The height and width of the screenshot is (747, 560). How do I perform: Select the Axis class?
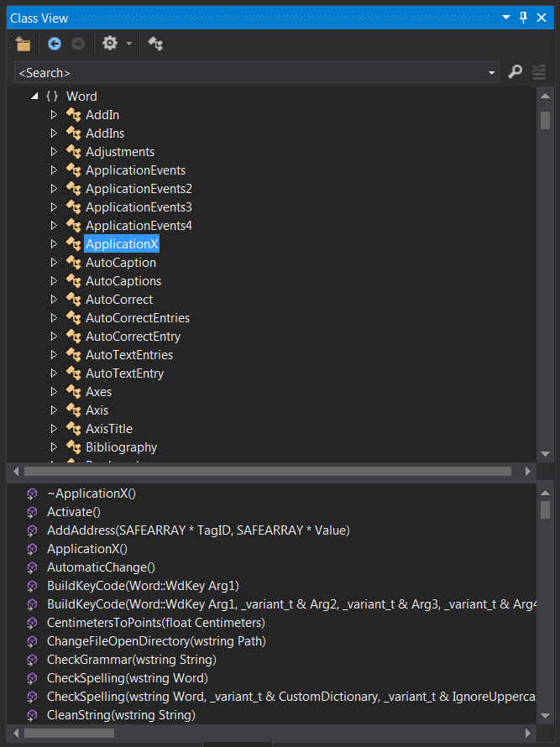pyautogui.click(x=97, y=410)
